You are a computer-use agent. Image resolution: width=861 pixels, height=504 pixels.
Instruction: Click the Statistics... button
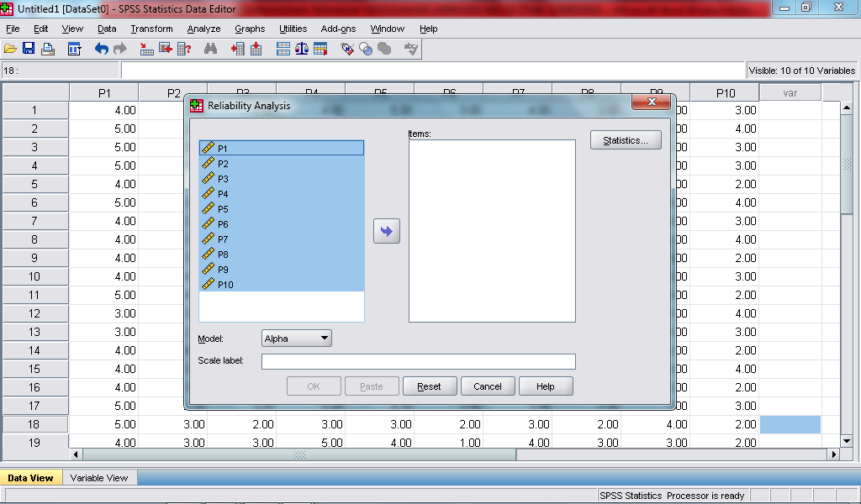coord(626,139)
